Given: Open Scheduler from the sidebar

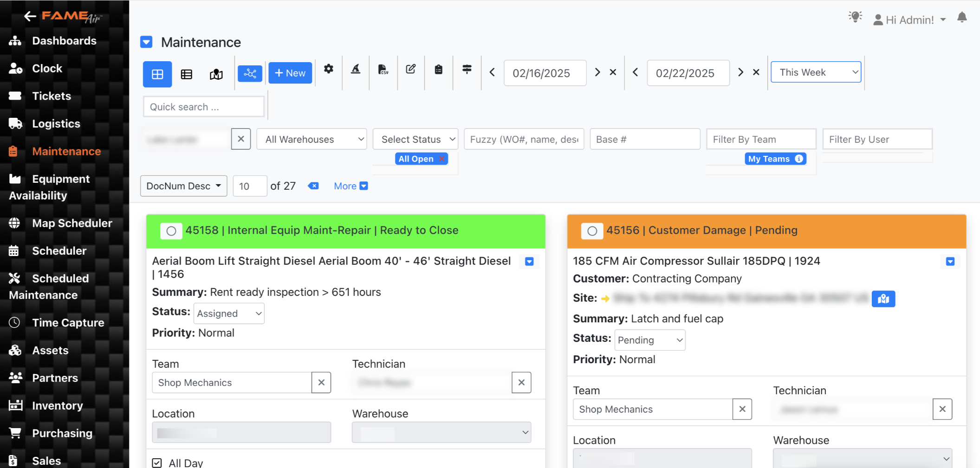Looking at the screenshot, I should [x=59, y=251].
